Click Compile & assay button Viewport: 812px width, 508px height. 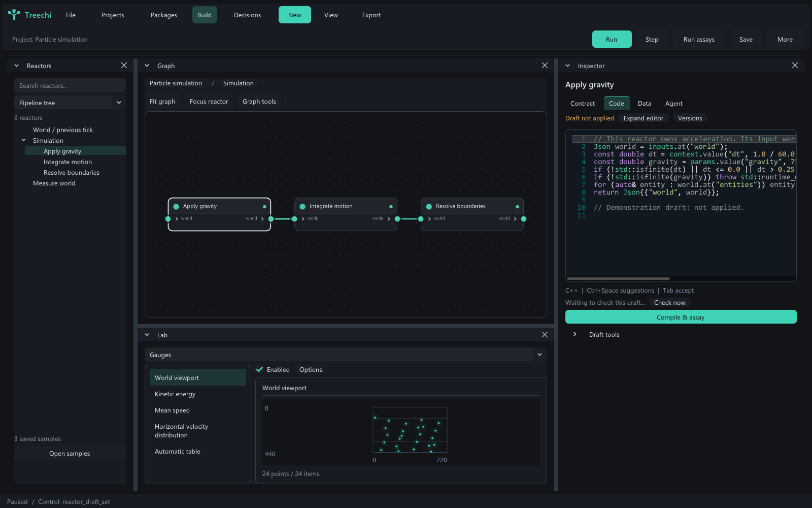pyautogui.click(x=681, y=317)
